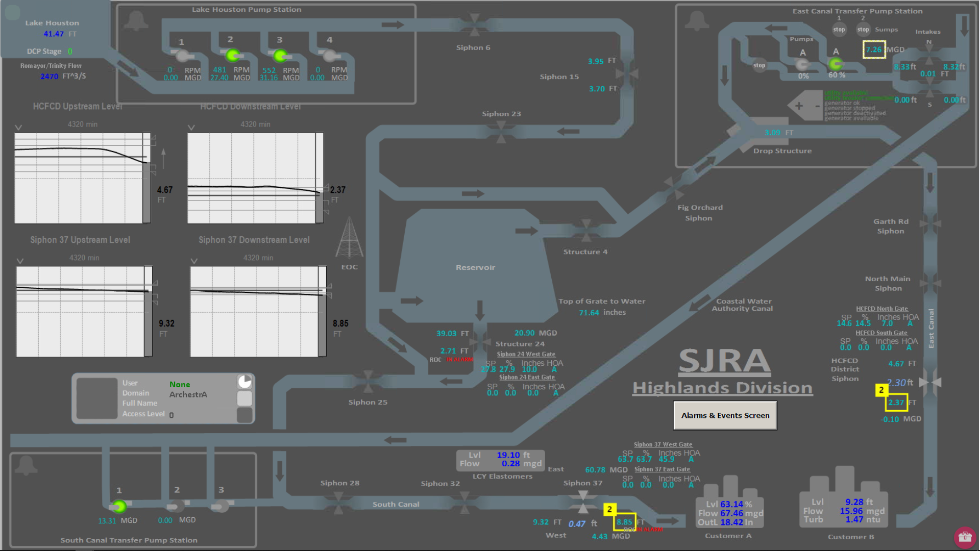Viewport: 980px width, 551px height.
Task: Click the Lake Houston 41.47 FT level
Action: click(54, 34)
